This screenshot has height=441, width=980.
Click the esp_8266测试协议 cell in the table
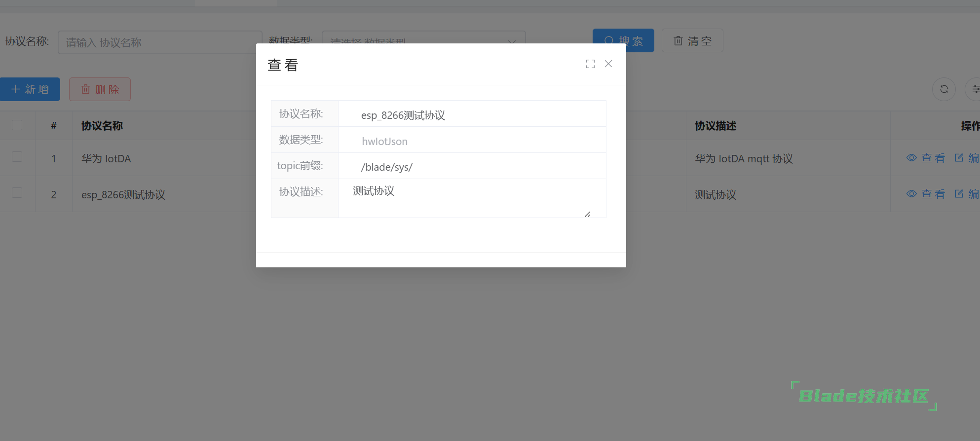pyautogui.click(x=123, y=194)
